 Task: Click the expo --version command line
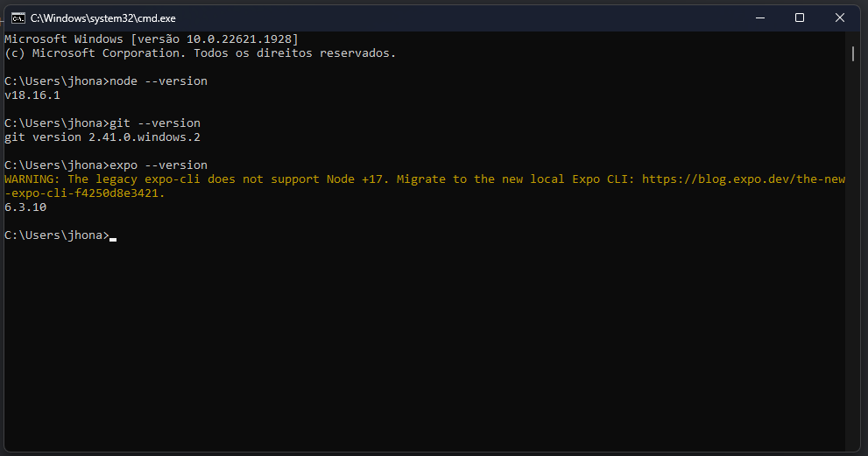point(106,165)
